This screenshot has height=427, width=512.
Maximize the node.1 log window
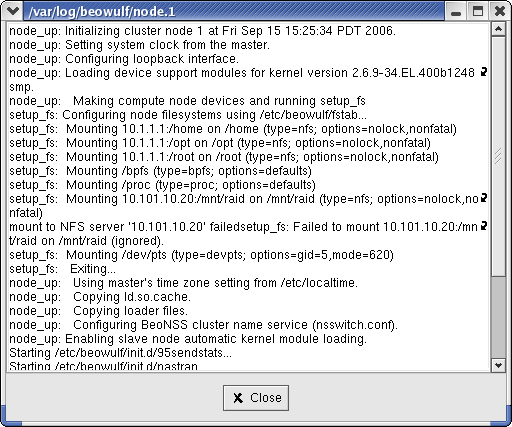tap(478, 11)
